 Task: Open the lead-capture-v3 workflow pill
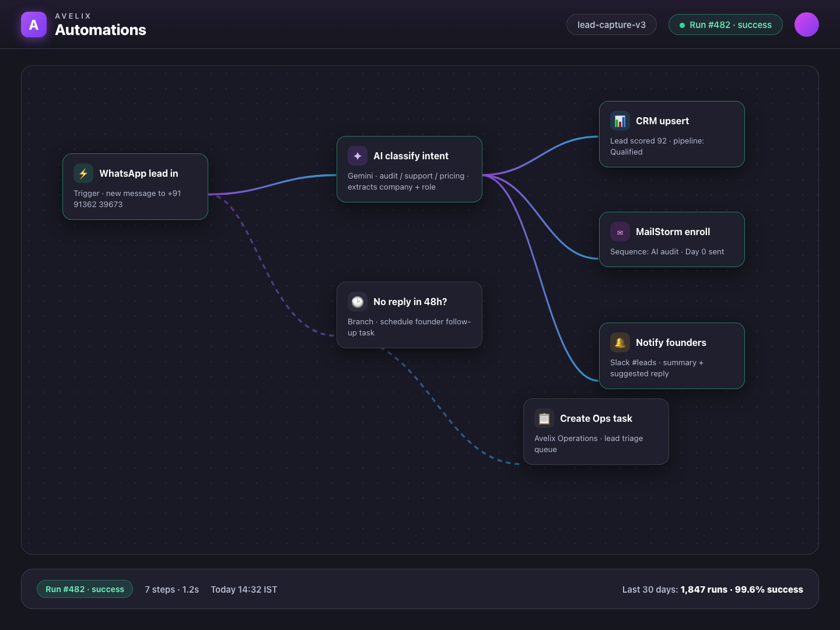(611, 24)
